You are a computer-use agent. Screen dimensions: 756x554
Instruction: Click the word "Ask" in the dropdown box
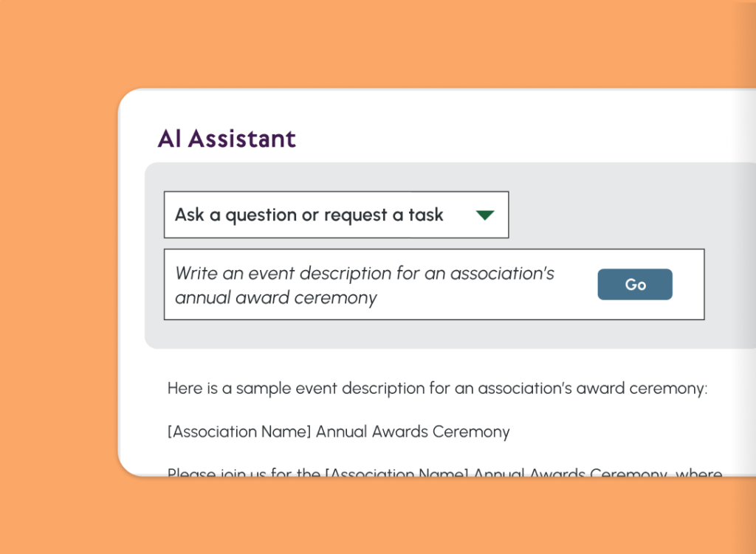pos(189,215)
